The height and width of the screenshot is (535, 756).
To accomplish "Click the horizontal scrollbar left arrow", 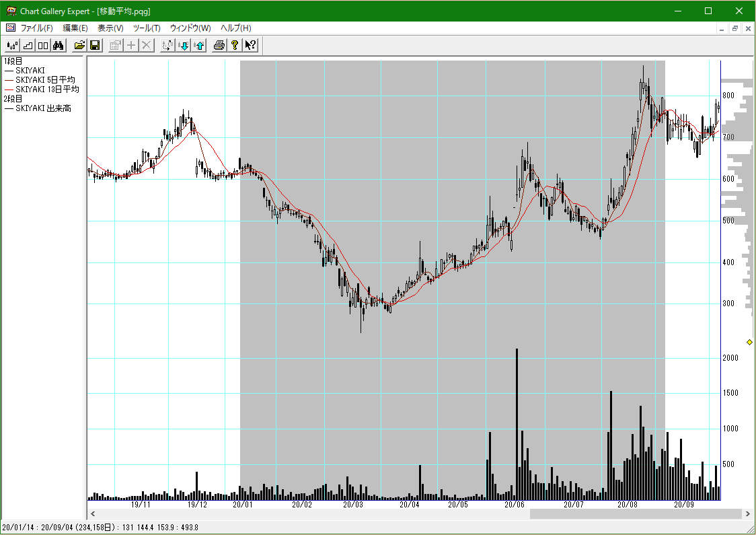I will tap(93, 513).
